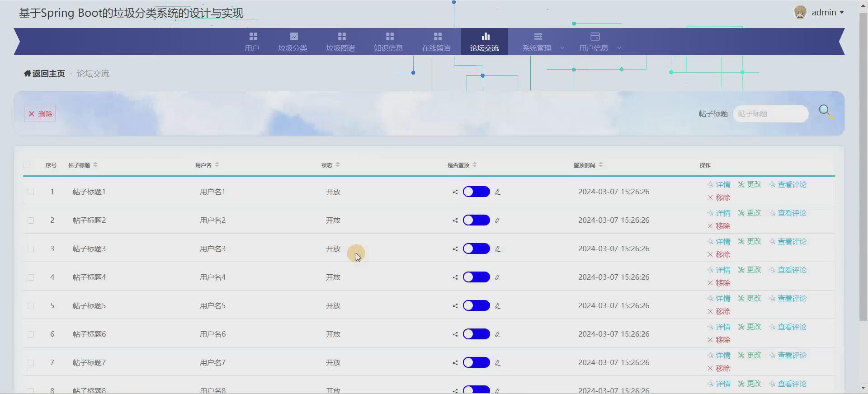Open 详情 for 帖子标题1
The width and height of the screenshot is (868, 394).
pyautogui.click(x=719, y=184)
